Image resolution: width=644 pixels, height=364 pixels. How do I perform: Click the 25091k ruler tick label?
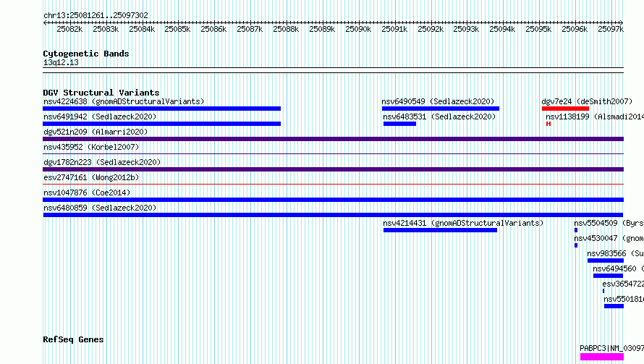(x=394, y=29)
